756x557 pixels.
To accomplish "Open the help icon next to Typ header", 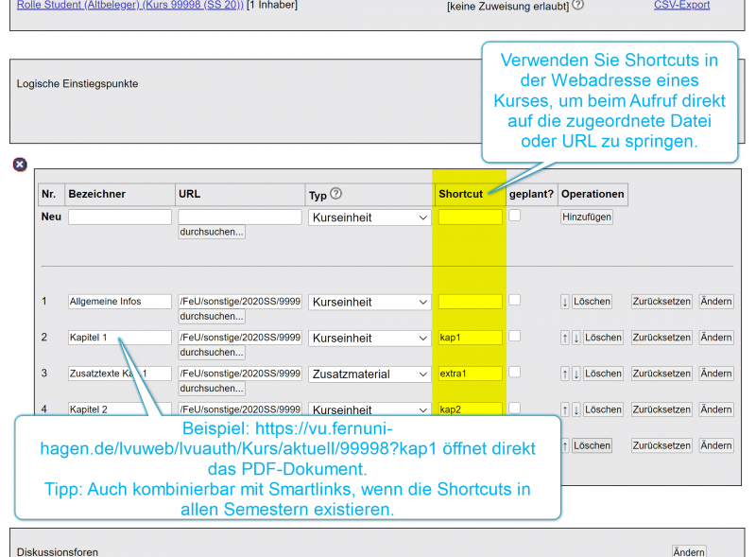I will [x=336, y=194].
